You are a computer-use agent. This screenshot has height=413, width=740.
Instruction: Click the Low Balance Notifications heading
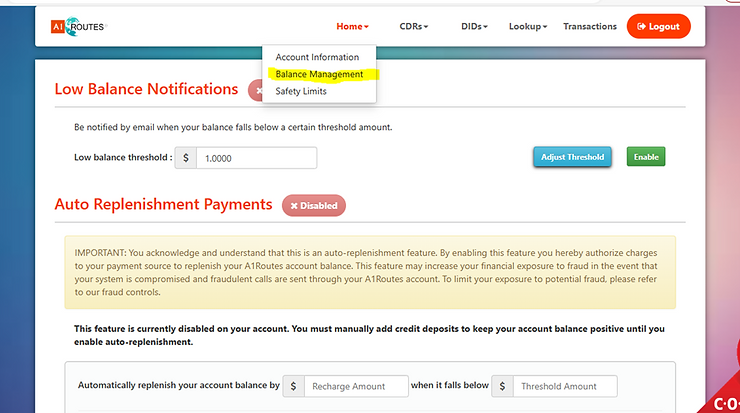coord(146,89)
